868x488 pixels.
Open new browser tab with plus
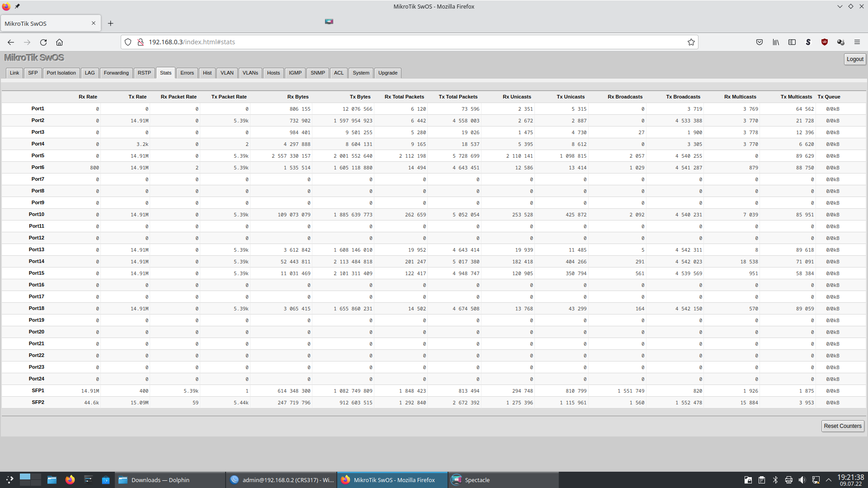[111, 23]
